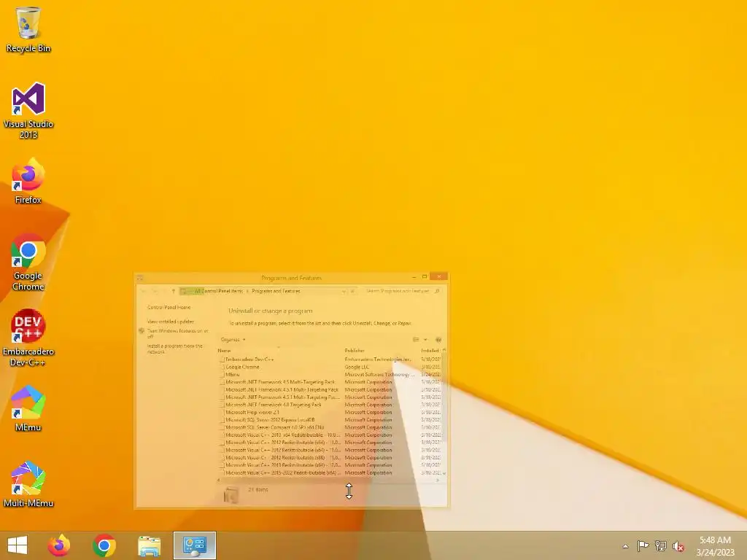Click the program list horizontal scrollbar

tap(328, 480)
